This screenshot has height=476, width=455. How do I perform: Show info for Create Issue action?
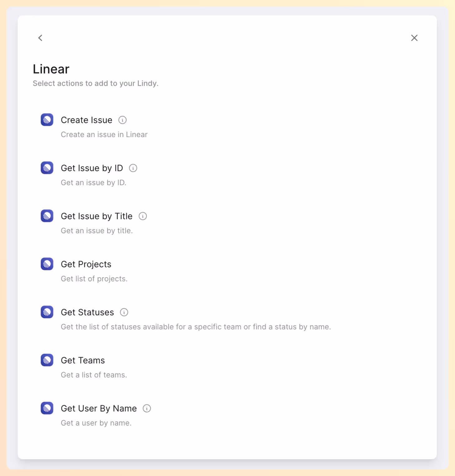[x=123, y=120]
